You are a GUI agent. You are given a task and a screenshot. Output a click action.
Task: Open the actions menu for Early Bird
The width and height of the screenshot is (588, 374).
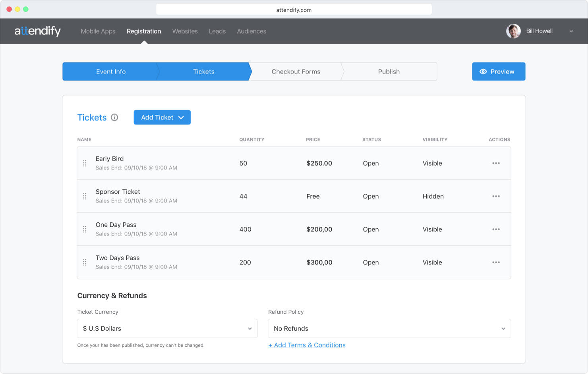tap(496, 163)
